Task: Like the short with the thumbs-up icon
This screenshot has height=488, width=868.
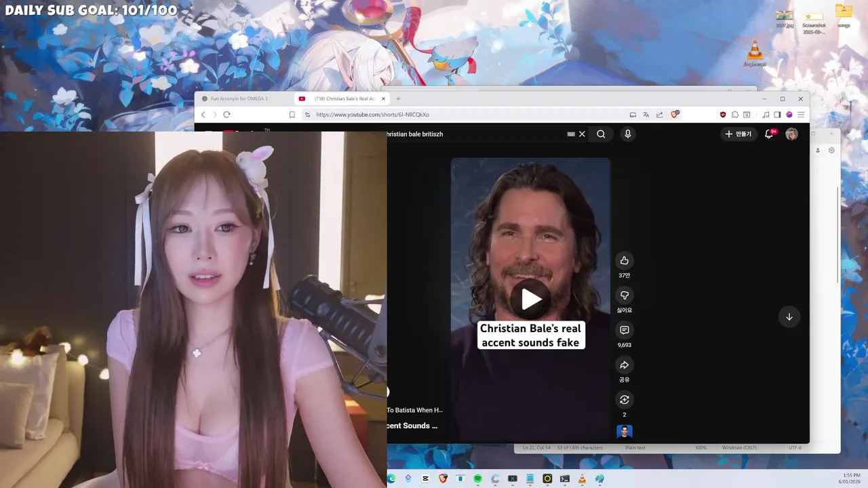Action: tap(625, 260)
